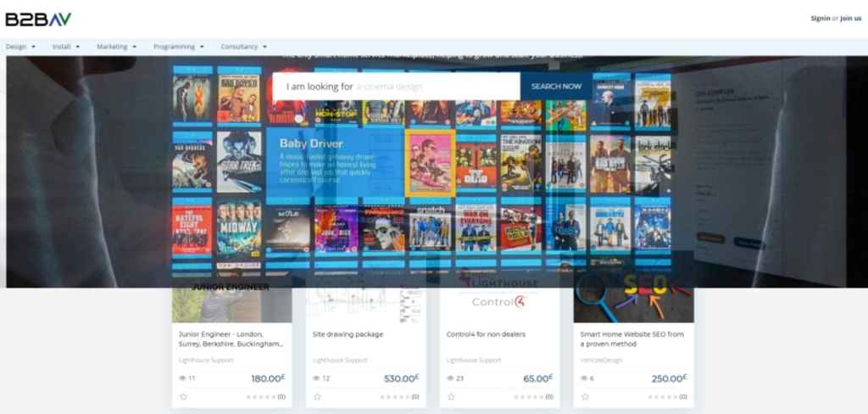This screenshot has width=868, height=414.
Task: Click the star rating on Junior Engineer card
Action: (261, 397)
